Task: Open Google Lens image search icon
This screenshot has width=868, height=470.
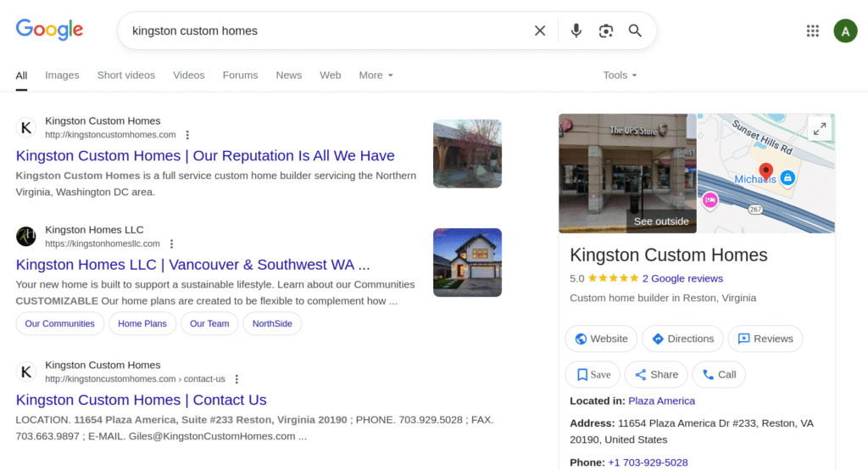Action: point(605,31)
